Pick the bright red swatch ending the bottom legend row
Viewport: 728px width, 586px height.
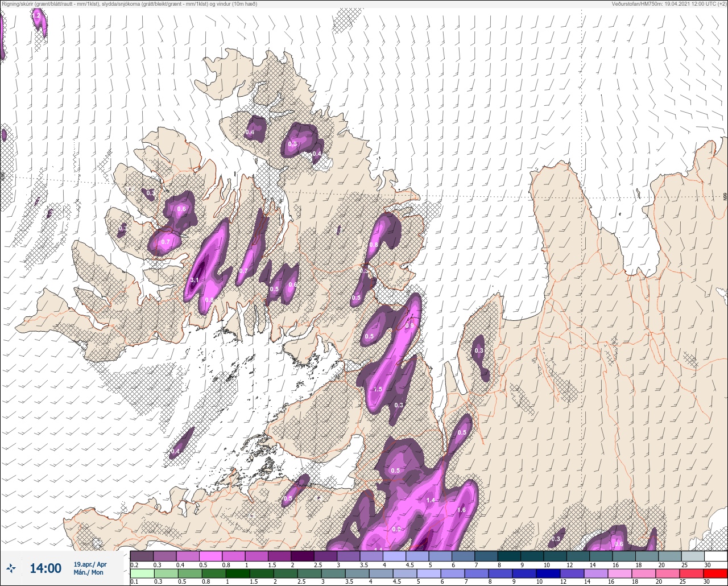pos(715,573)
